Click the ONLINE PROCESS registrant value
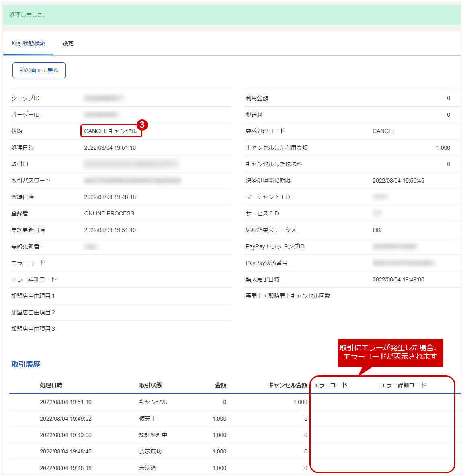 [x=109, y=213]
